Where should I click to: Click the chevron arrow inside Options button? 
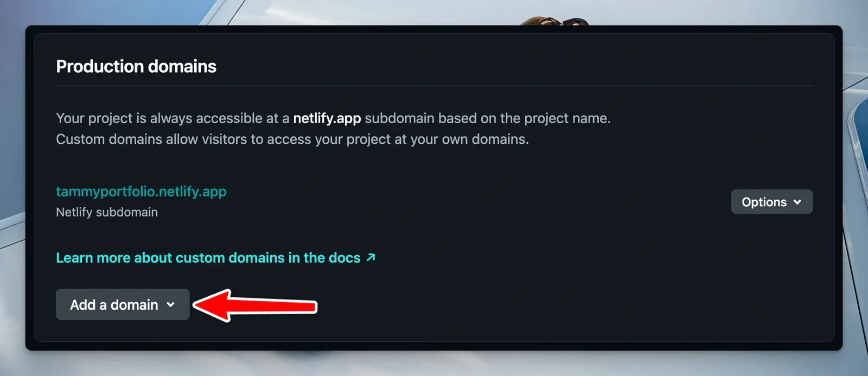(797, 202)
